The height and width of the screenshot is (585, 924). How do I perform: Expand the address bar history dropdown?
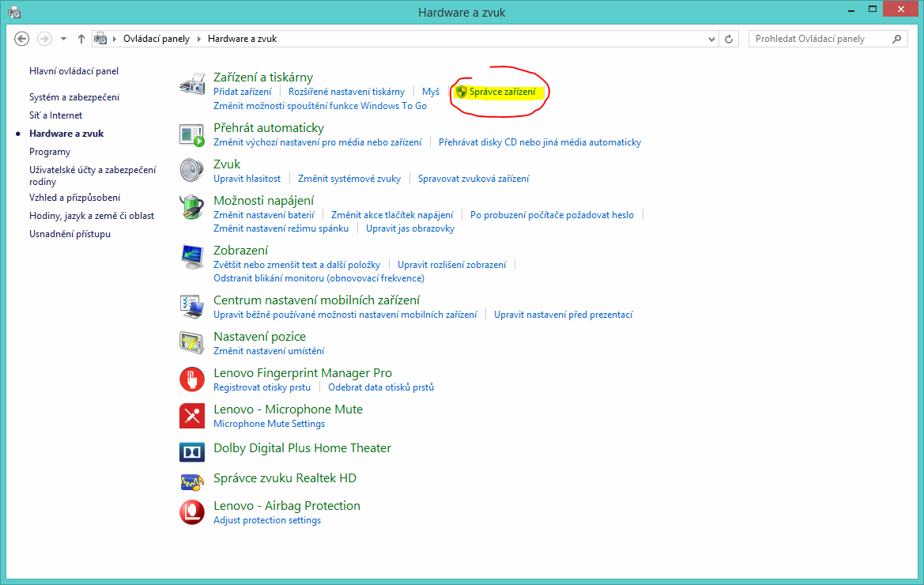[712, 39]
